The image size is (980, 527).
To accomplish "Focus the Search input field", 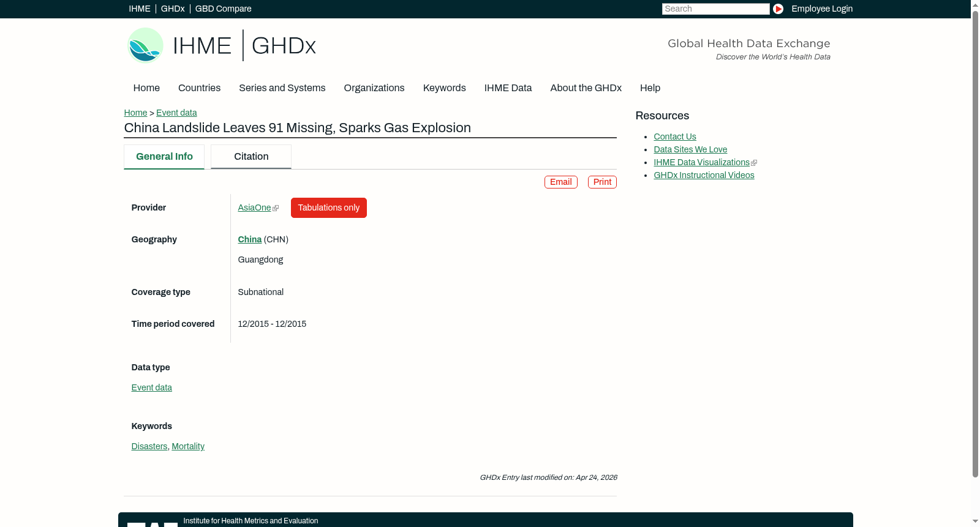I will [715, 9].
